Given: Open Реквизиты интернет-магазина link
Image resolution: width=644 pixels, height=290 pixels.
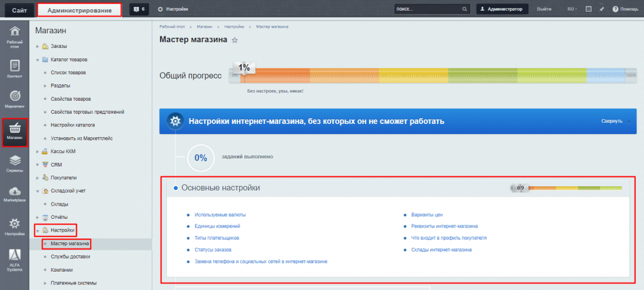Looking at the screenshot, I should [444, 226].
